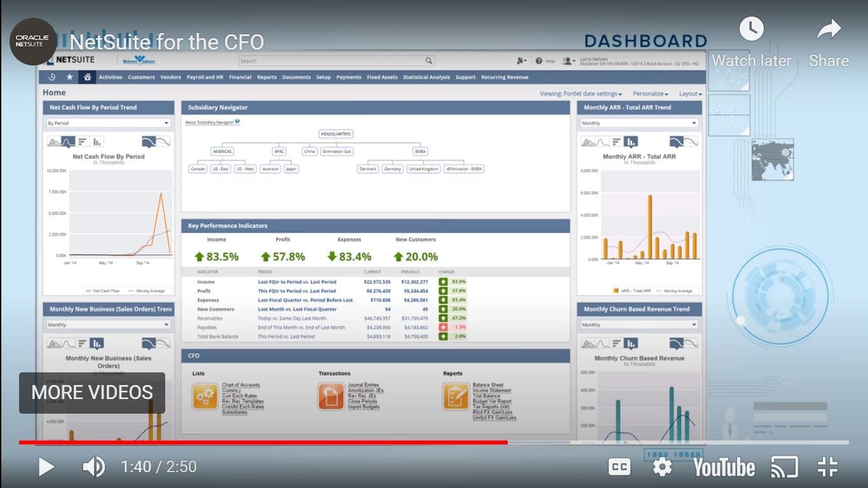
Task: Open Monthly dropdown in New Business portlet
Action: [108, 325]
